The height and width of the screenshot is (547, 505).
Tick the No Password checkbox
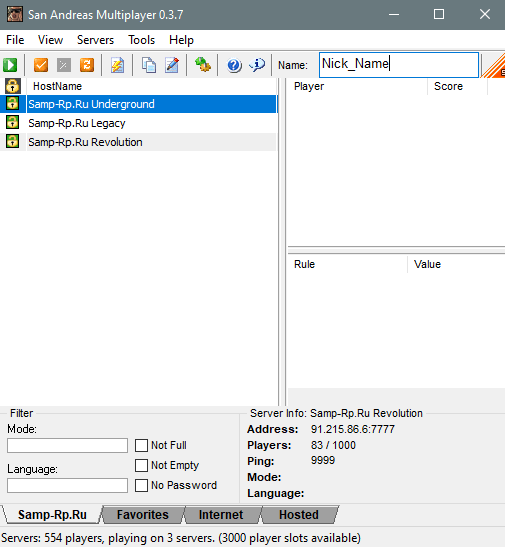(141, 485)
